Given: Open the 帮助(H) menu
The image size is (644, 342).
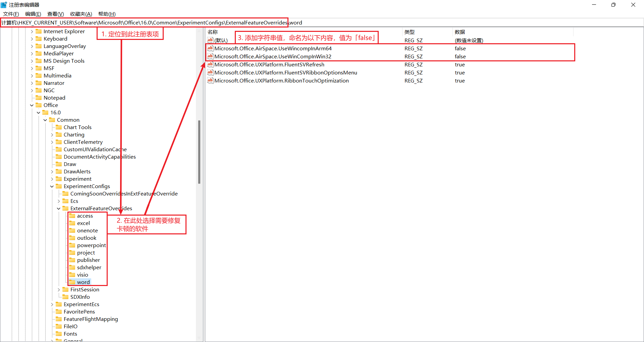Looking at the screenshot, I should click(107, 14).
